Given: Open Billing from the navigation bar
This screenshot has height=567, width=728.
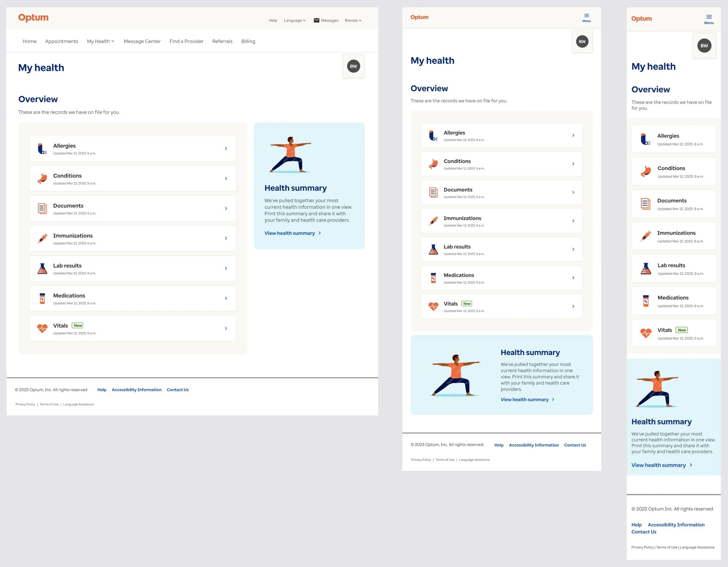Looking at the screenshot, I should click(248, 41).
